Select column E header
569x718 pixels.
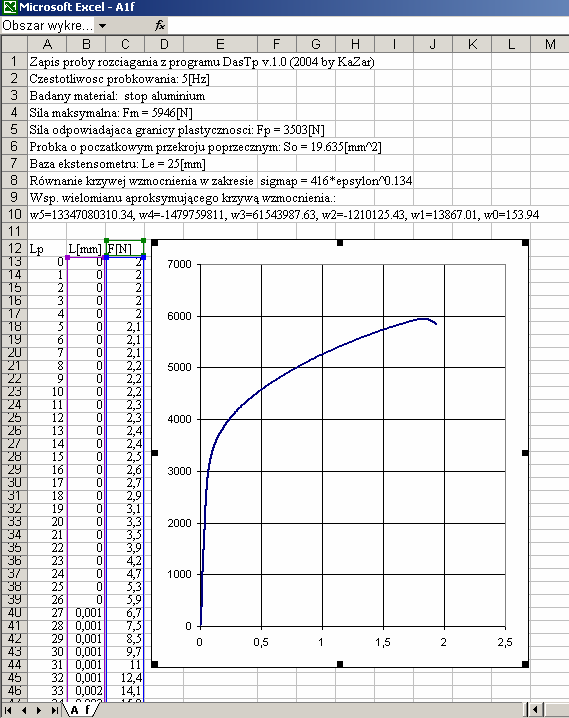click(x=220, y=44)
